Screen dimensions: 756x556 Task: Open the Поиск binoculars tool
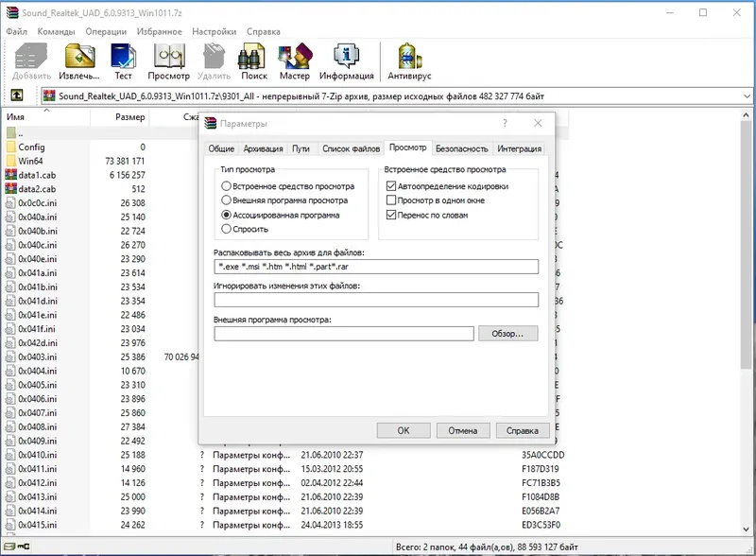[254, 61]
